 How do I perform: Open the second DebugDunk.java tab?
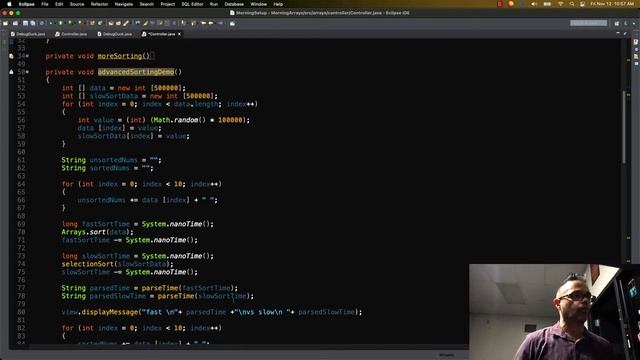(115, 34)
